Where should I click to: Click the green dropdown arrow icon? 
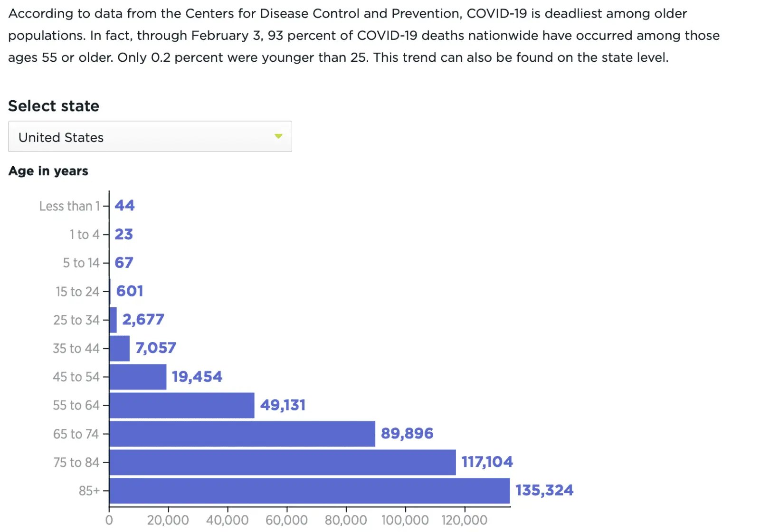[278, 137]
